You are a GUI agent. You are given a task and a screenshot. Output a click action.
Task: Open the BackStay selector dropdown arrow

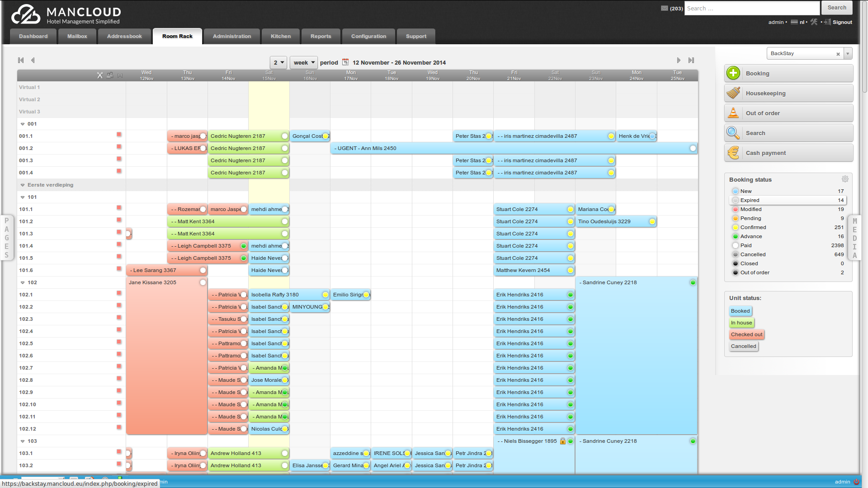(848, 53)
